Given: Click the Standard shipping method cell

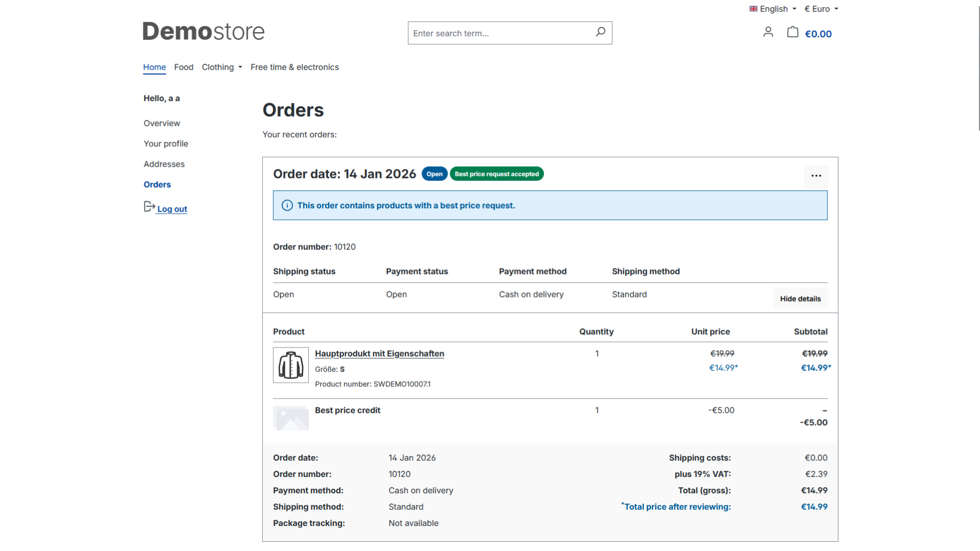Looking at the screenshot, I should 629,294.
